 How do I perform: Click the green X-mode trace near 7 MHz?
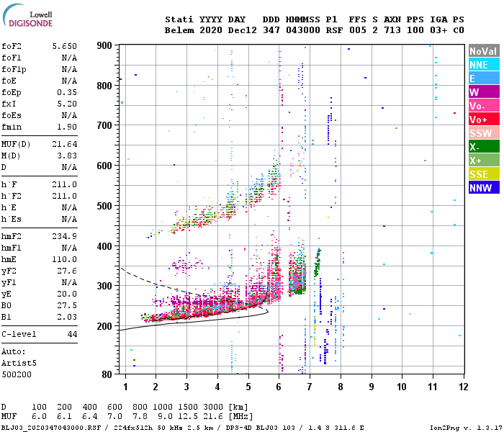pyautogui.click(x=318, y=262)
